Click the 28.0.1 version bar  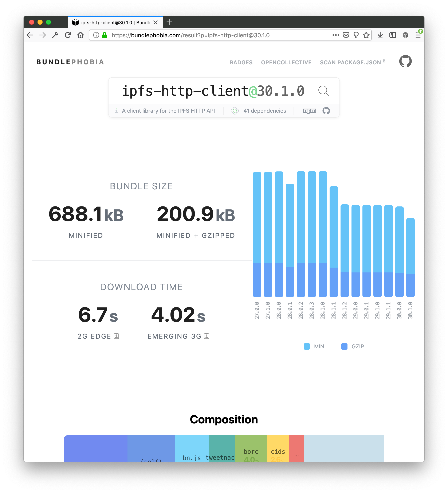tap(290, 240)
